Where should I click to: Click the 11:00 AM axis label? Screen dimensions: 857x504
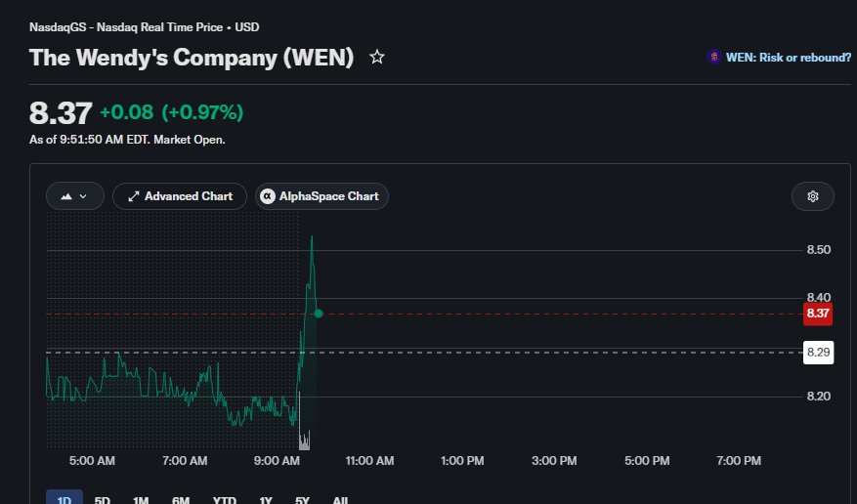[x=369, y=461]
